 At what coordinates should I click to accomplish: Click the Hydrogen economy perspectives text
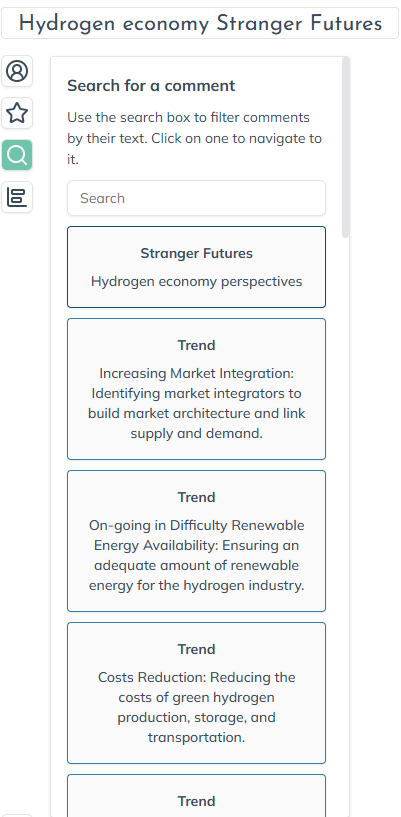click(x=196, y=281)
